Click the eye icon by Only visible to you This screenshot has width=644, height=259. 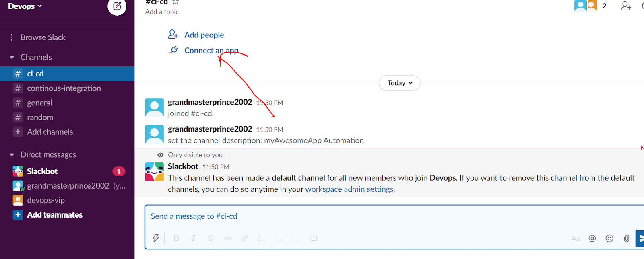tap(161, 155)
